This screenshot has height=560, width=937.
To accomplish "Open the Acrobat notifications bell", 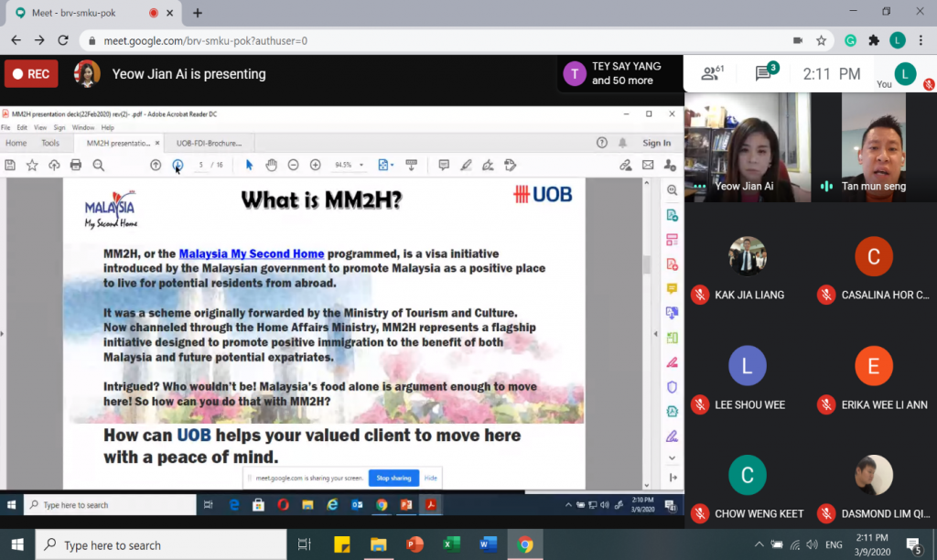I will coord(622,143).
